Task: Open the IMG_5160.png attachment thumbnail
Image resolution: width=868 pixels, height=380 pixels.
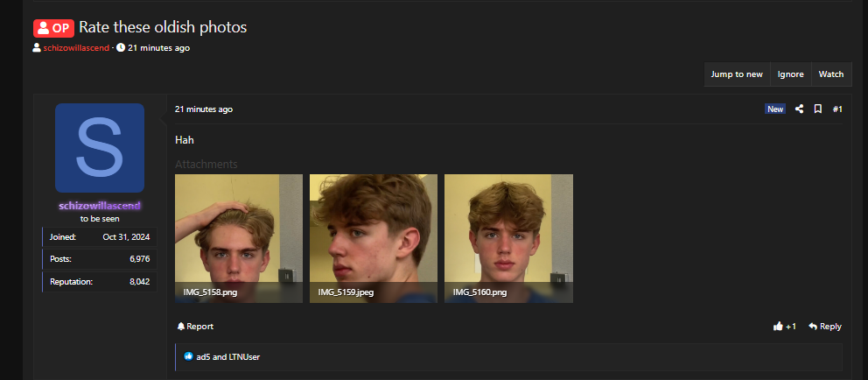Action: coord(508,239)
